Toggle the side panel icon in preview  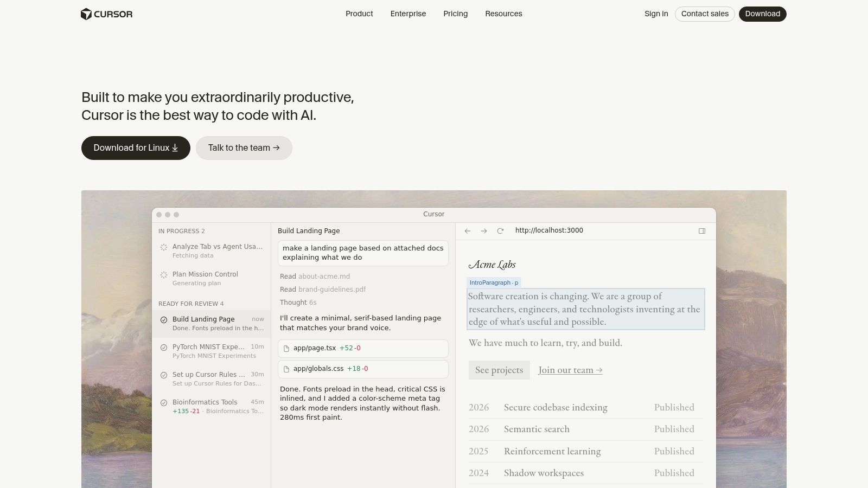tap(702, 231)
